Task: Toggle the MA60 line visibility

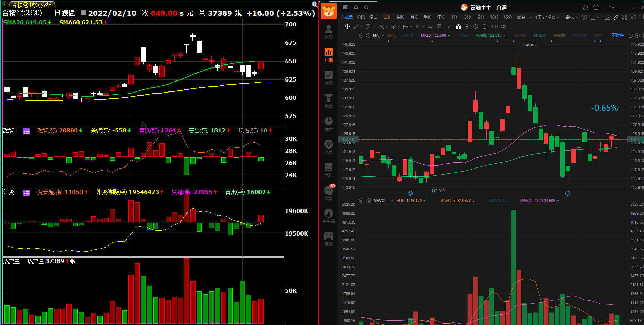Action: (x=490, y=35)
